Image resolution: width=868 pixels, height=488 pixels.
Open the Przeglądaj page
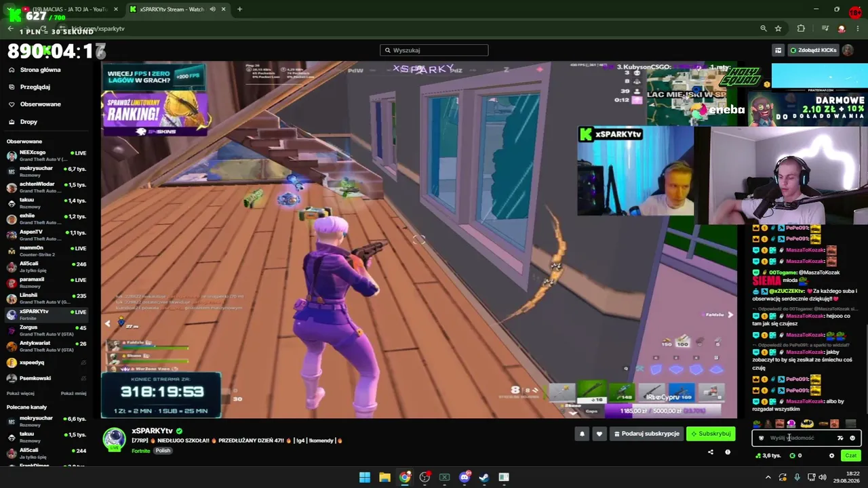(x=35, y=87)
